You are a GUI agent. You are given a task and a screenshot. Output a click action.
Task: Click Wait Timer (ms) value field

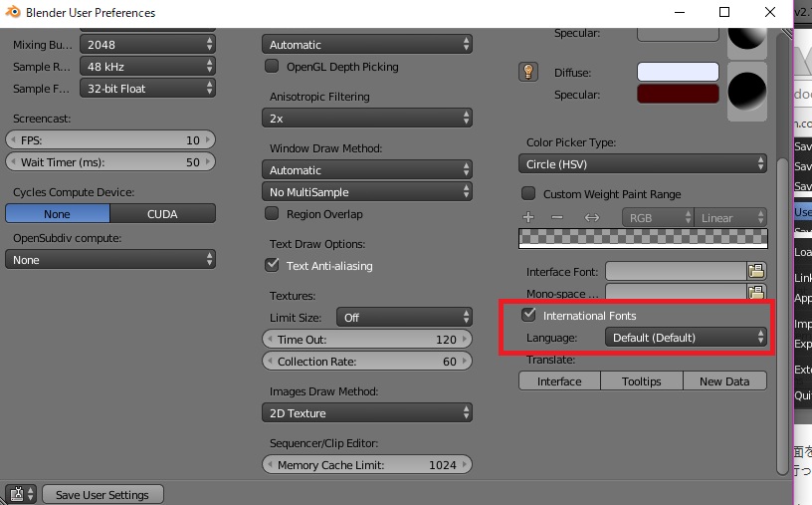point(110,161)
